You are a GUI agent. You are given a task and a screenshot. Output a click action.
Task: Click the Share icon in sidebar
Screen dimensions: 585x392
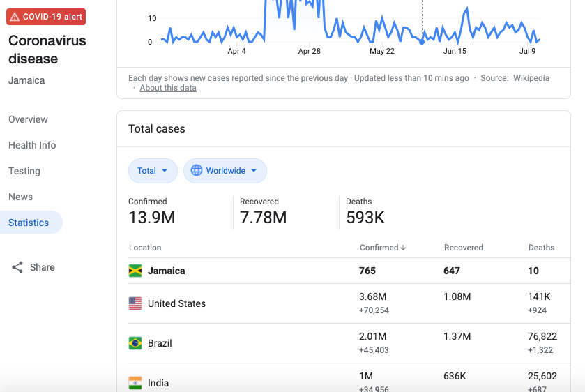[17, 267]
